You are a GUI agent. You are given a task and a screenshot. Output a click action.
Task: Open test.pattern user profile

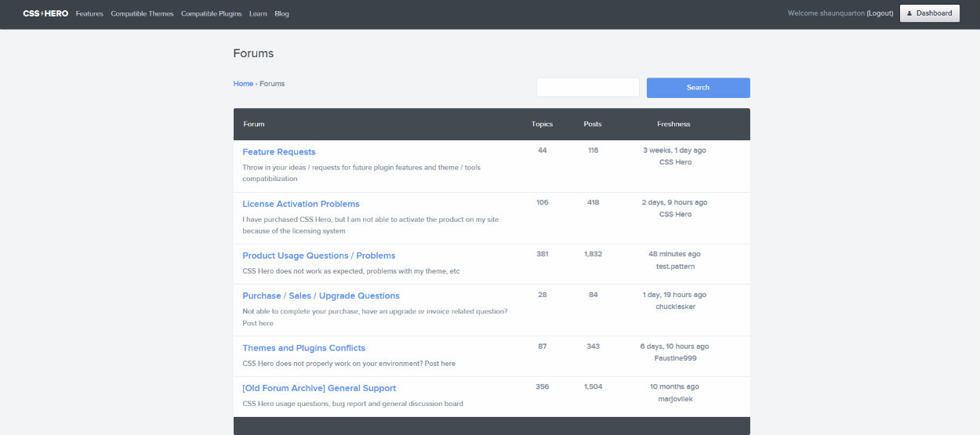pos(675,266)
